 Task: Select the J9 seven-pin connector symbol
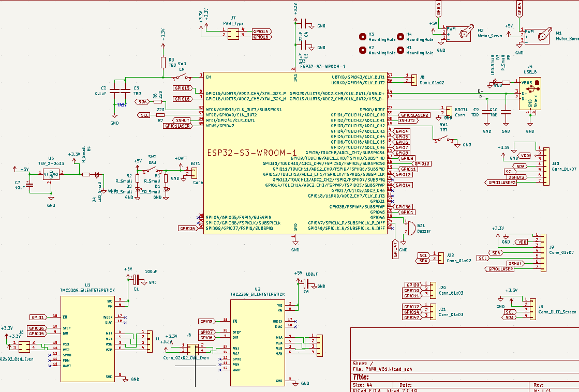(543, 253)
